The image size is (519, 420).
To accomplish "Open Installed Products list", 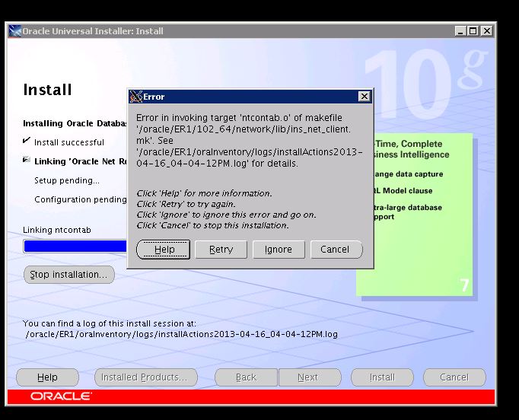I will coord(146,377).
